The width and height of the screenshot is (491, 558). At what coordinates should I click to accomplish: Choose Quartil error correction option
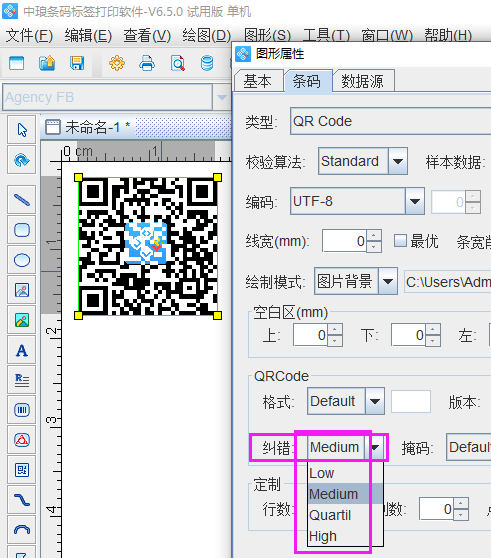point(345,515)
